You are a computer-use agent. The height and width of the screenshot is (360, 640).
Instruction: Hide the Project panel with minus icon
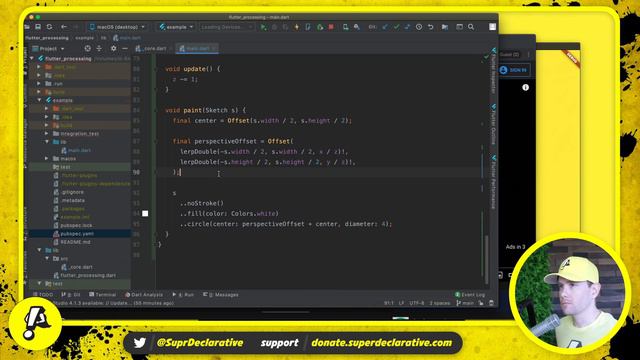(x=125, y=49)
